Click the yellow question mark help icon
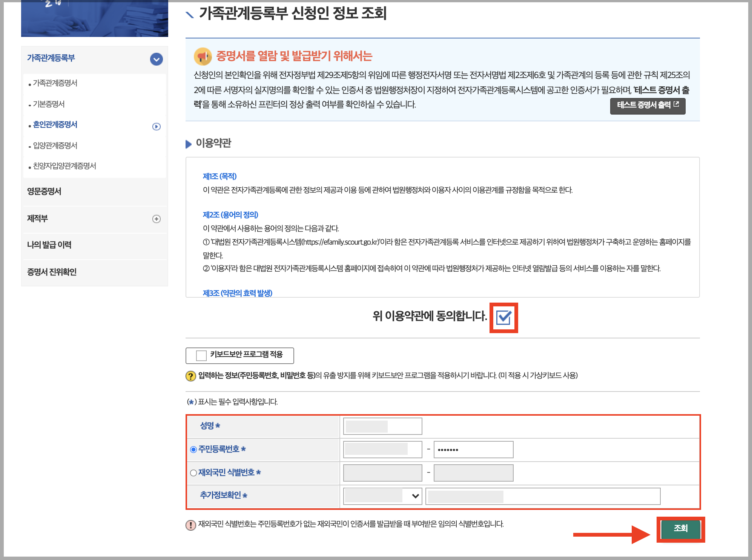The width and height of the screenshot is (752, 560). (x=191, y=376)
